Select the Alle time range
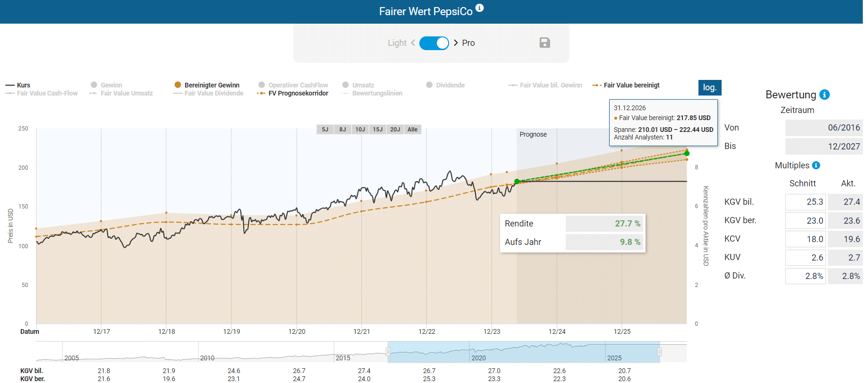 [412, 130]
